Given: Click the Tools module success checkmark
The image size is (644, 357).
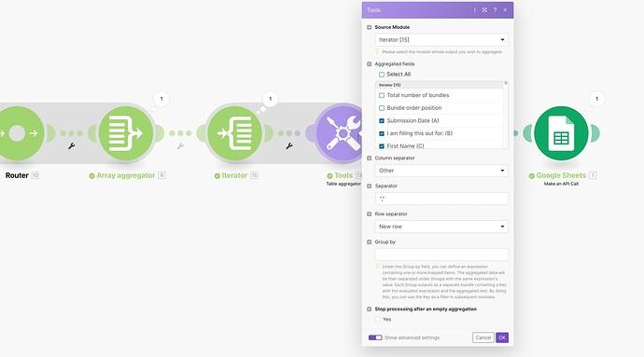Looking at the screenshot, I should coord(329,175).
